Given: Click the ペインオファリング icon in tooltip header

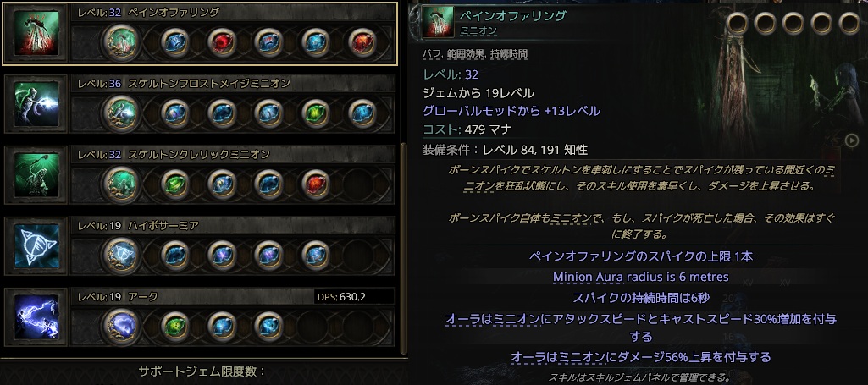Looking at the screenshot, I should pyautogui.click(x=439, y=22).
